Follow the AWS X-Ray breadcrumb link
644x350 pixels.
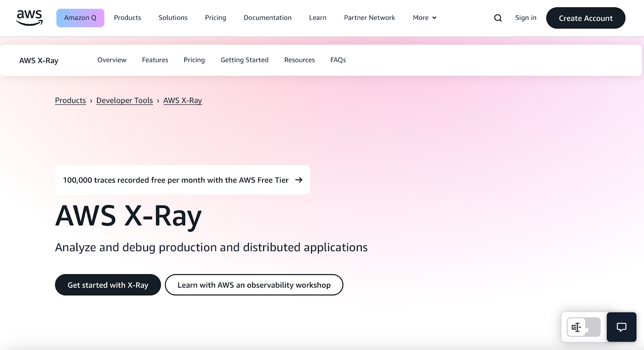click(x=182, y=101)
